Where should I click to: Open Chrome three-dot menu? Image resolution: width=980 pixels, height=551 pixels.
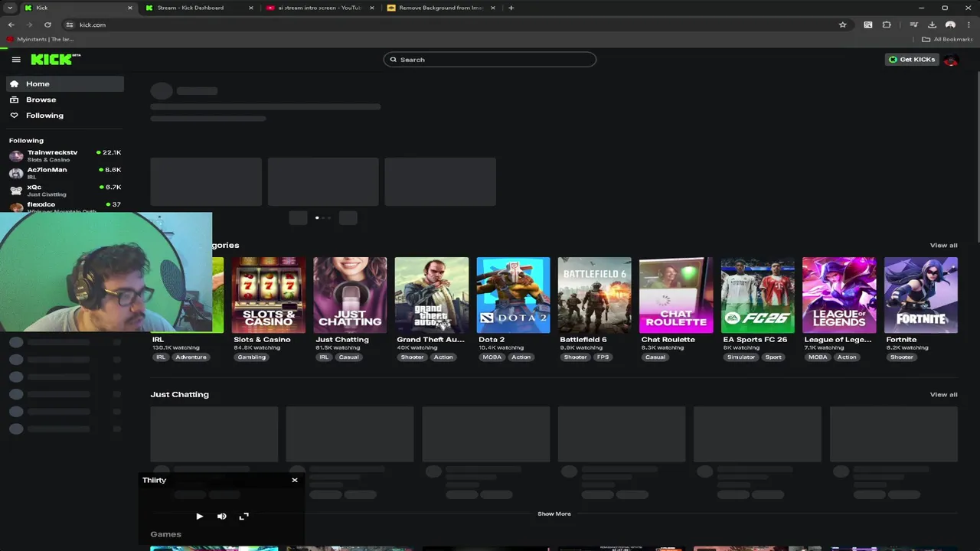tap(969, 24)
